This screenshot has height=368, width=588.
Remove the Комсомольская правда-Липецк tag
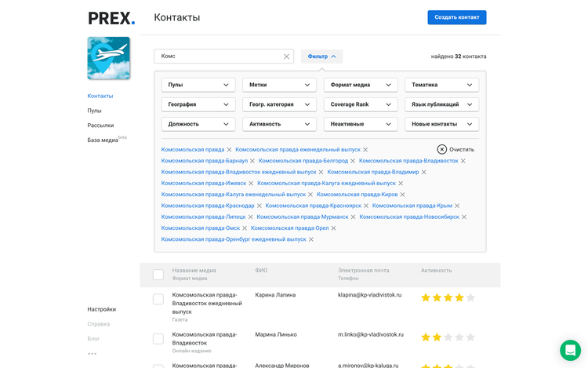tap(251, 217)
